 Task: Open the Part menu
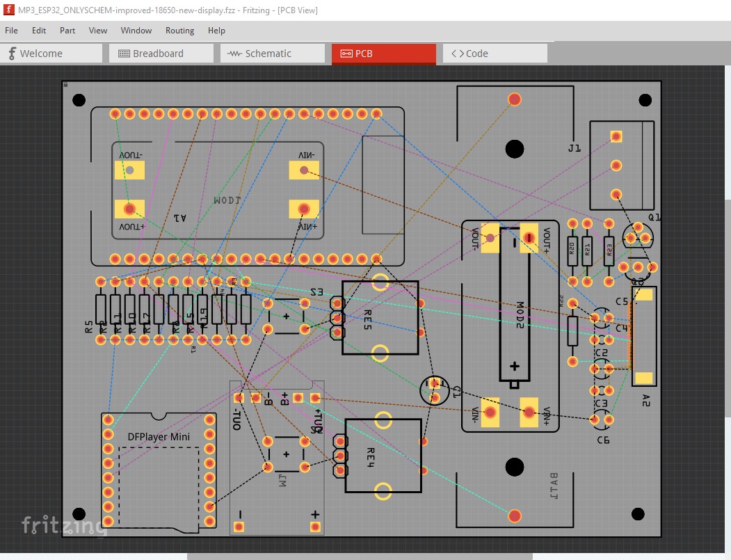click(x=67, y=31)
